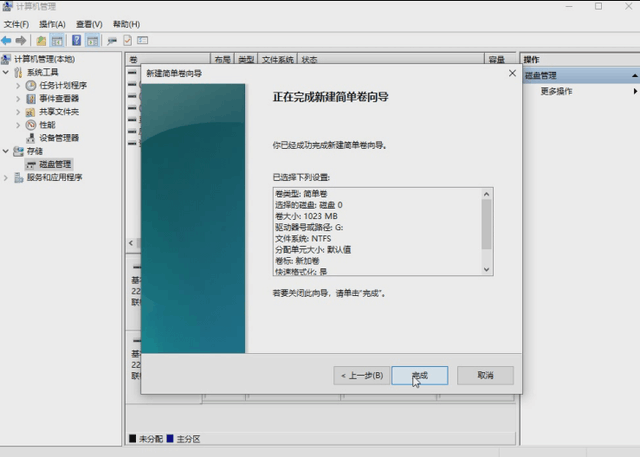This screenshot has width=640, height=457.
Task: Click the 类型 column header
Action: click(x=246, y=60)
